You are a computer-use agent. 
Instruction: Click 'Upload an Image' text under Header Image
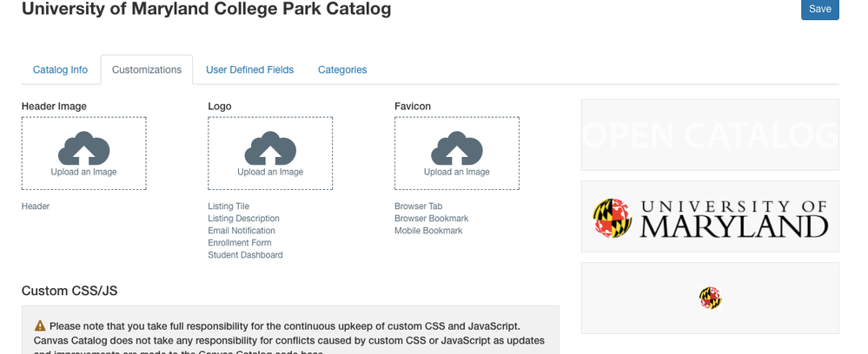pos(83,172)
